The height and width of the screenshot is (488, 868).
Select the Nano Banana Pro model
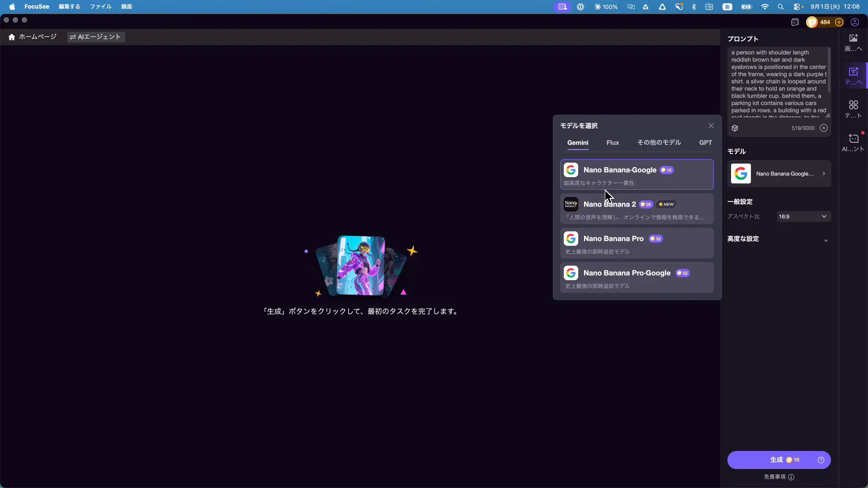pyautogui.click(x=637, y=243)
